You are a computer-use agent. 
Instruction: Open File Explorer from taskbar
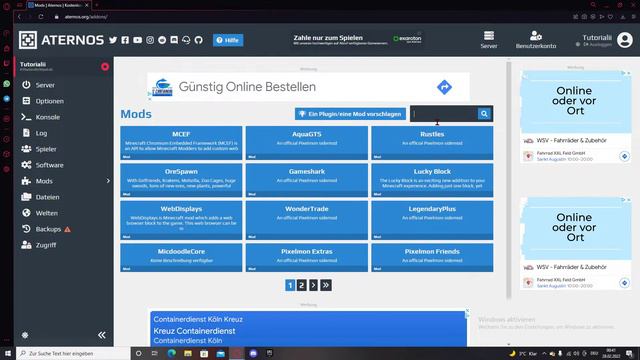point(188,353)
